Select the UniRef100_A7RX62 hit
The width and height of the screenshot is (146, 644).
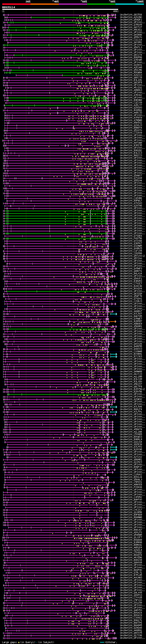131,95
